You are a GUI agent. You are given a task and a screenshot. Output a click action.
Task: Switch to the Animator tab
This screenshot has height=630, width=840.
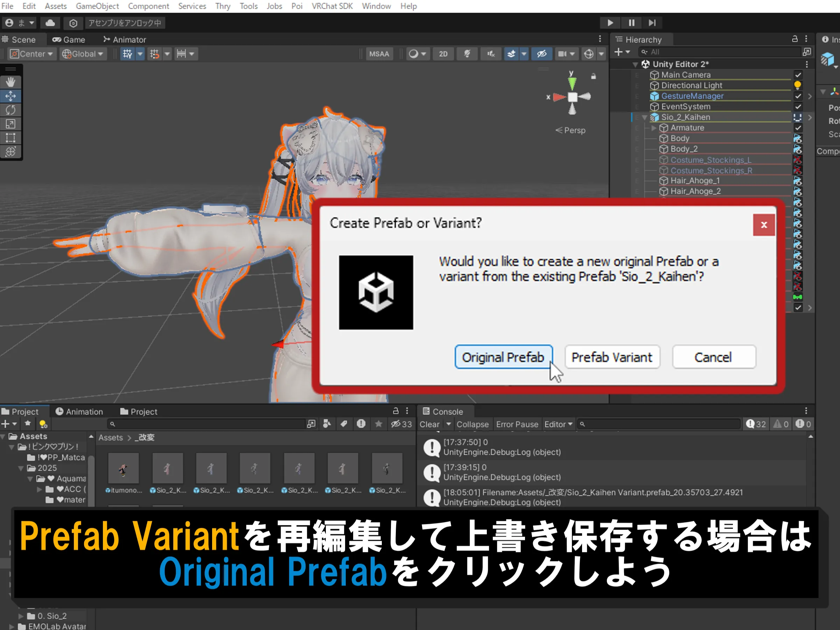[125, 40]
